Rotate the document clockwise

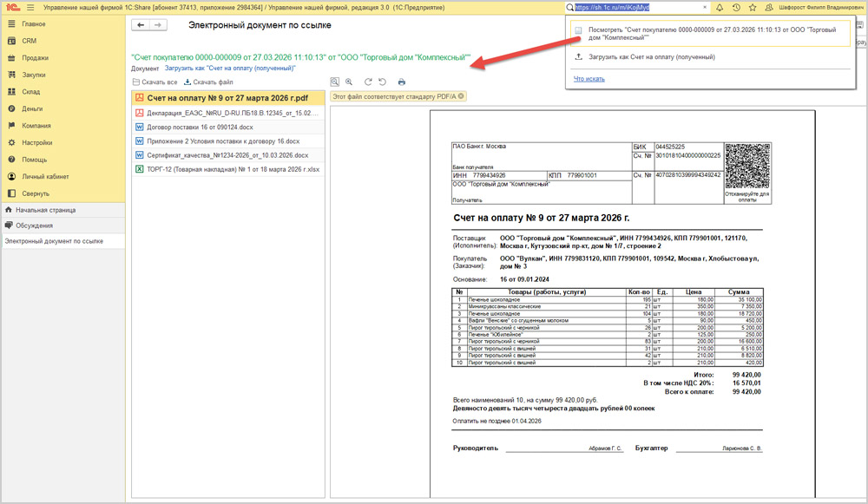(369, 82)
